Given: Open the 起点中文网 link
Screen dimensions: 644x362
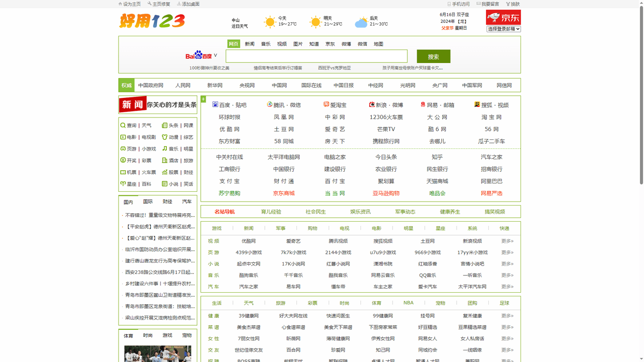Looking at the screenshot, I should point(249,264).
